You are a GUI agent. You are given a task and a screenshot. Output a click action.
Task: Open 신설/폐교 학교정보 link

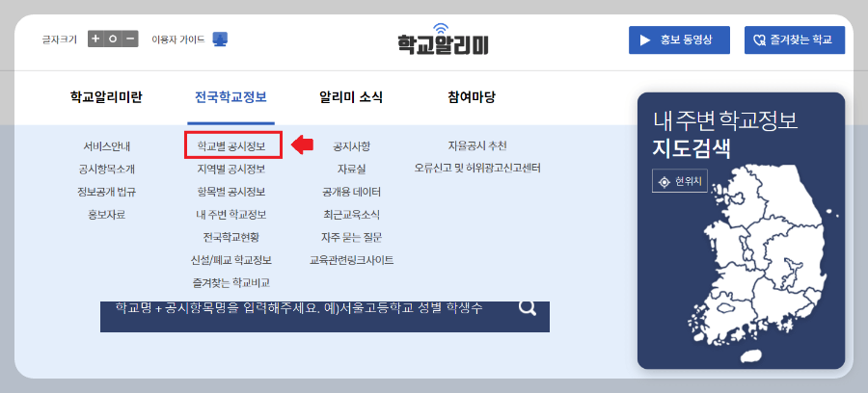[x=231, y=260]
